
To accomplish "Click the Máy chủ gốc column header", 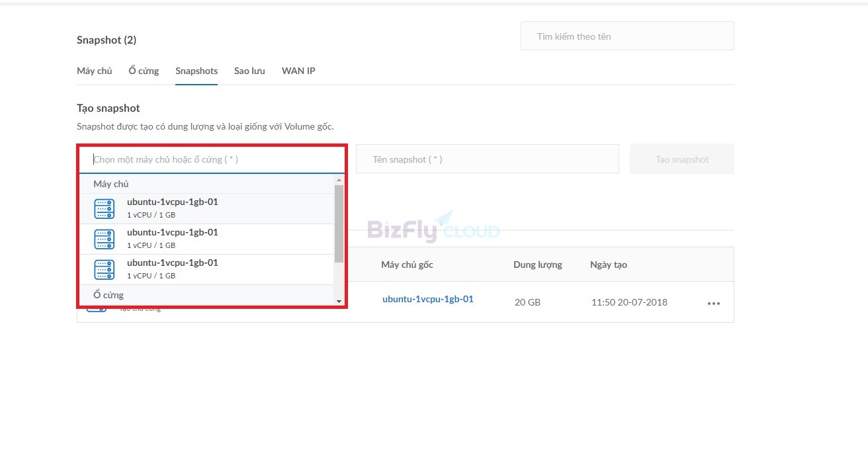I will coord(407,265).
